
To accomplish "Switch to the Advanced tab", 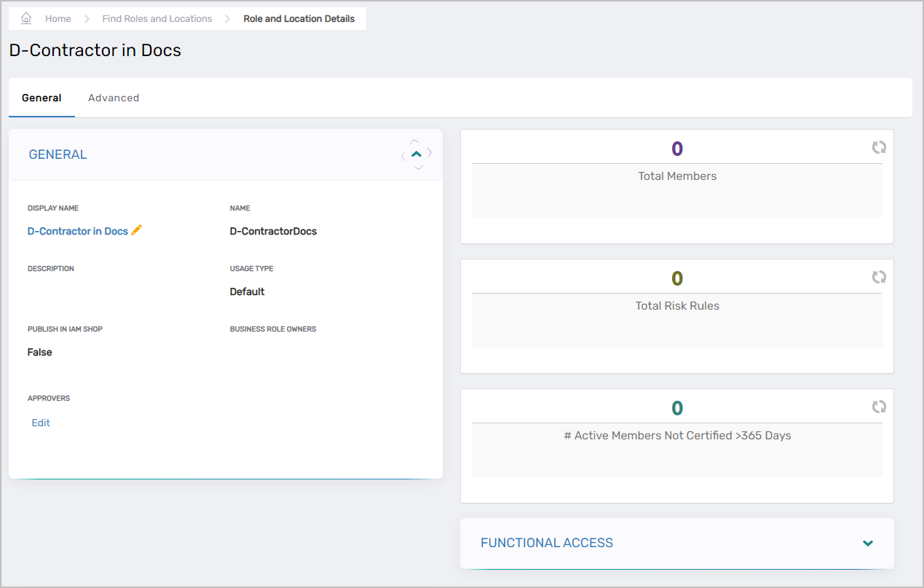I will pyautogui.click(x=114, y=98).
